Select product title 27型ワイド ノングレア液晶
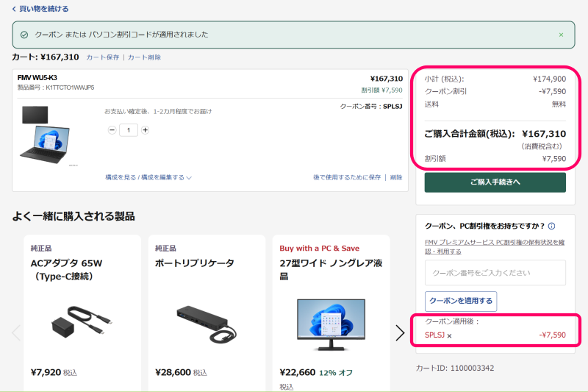This screenshot has height=392, width=588. (331, 270)
